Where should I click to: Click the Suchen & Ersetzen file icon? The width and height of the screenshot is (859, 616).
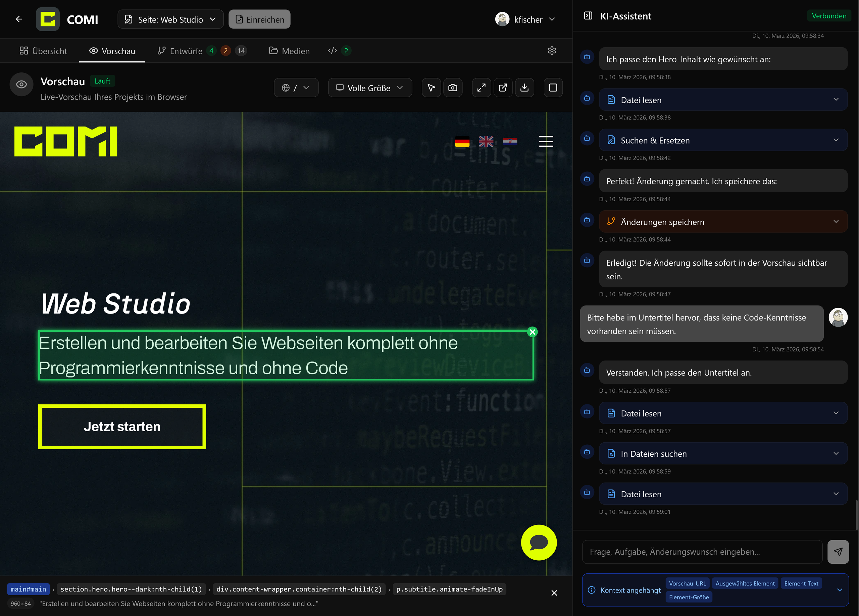tap(611, 140)
